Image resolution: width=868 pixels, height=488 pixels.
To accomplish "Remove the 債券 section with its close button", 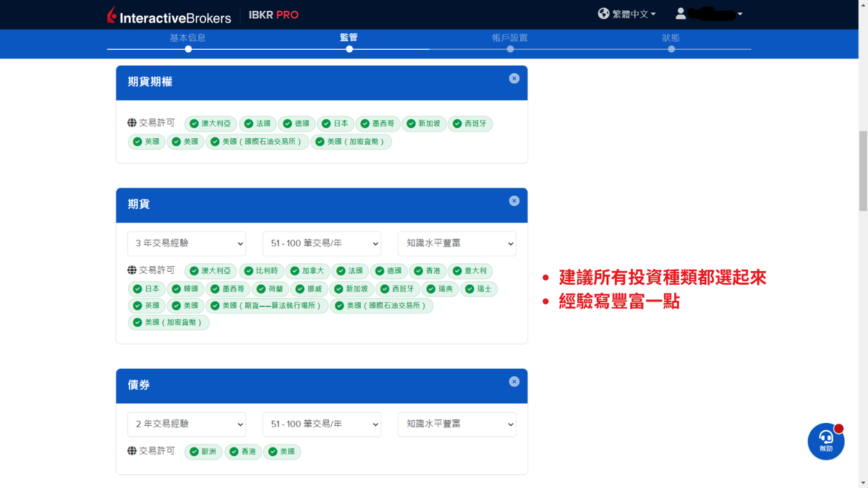I will [514, 381].
